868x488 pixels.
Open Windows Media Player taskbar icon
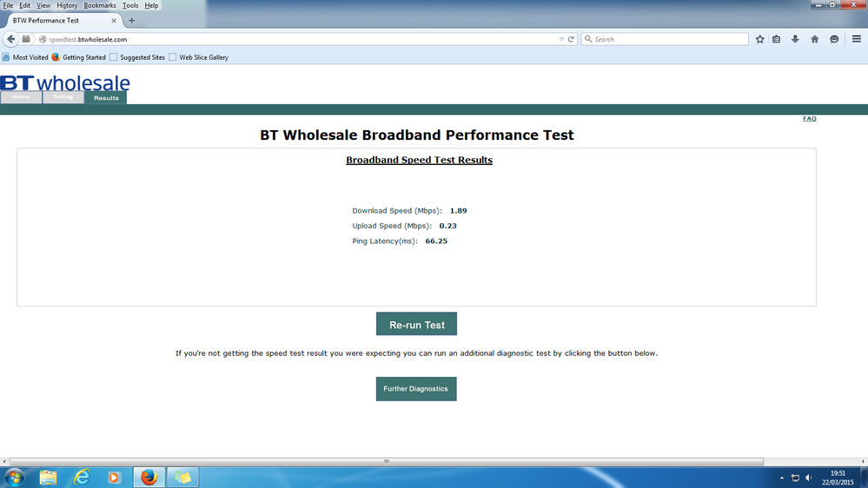pos(114,477)
